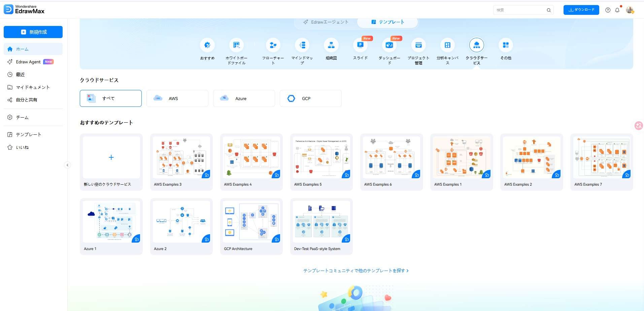The image size is (644, 311).
Task: Select the スライド category icon
Action: coord(360,45)
